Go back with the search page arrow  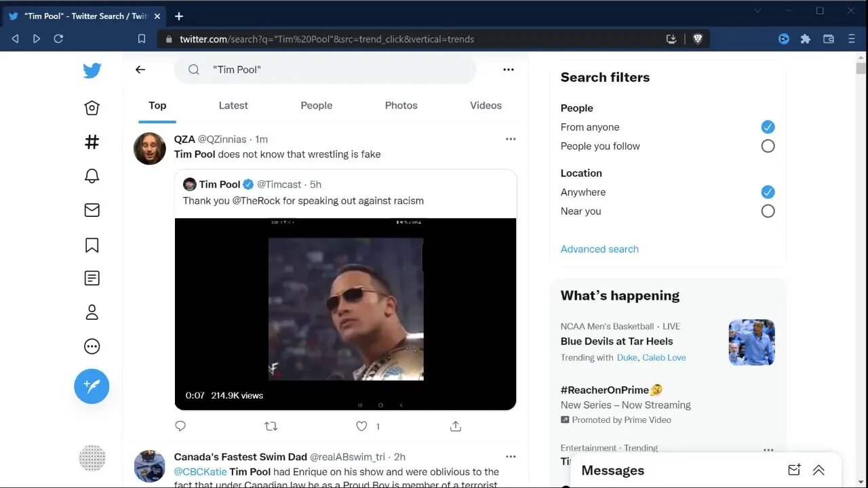pos(140,69)
